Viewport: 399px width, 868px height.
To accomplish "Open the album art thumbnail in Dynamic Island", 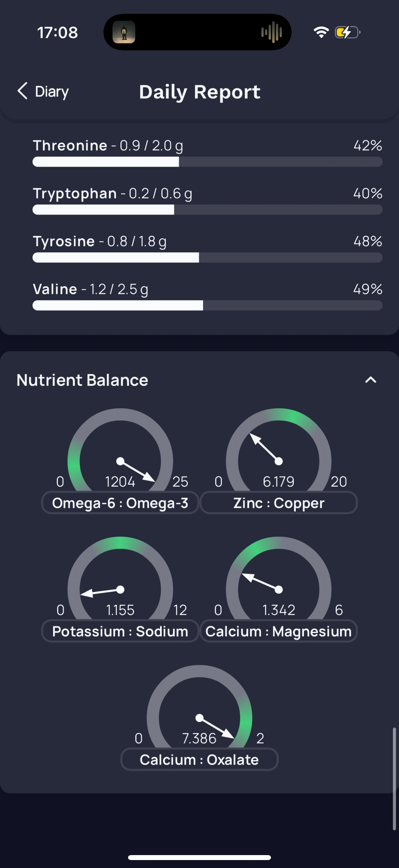I will pos(124,32).
